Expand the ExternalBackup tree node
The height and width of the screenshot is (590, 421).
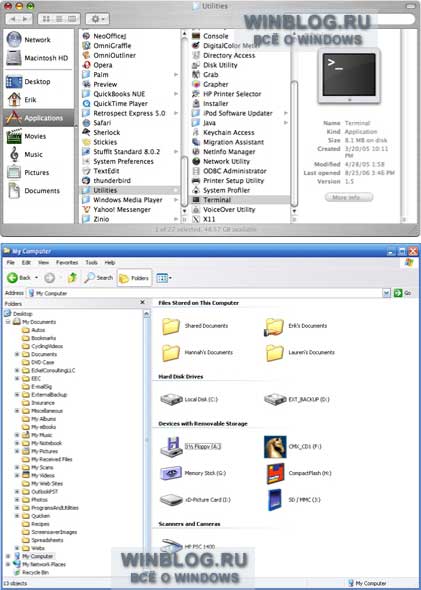[17, 395]
